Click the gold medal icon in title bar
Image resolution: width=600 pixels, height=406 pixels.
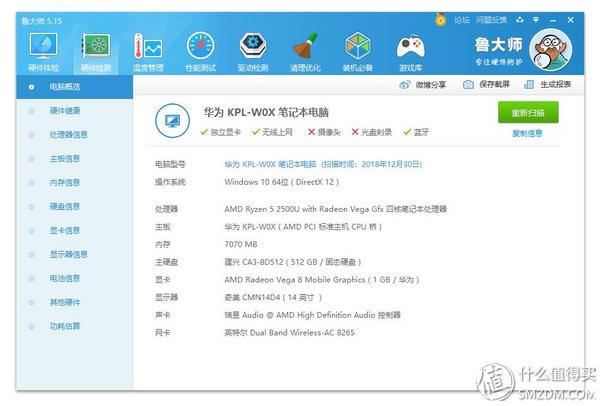point(440,19)
